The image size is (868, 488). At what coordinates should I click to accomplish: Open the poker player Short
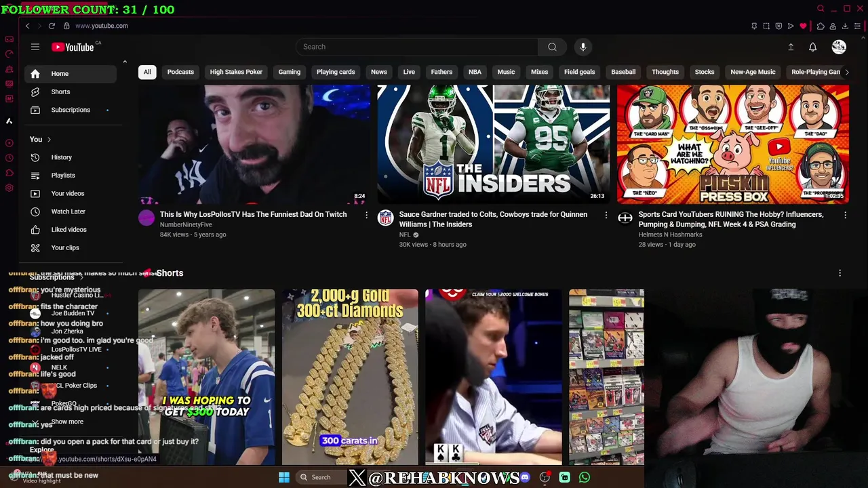click(493, 377)
